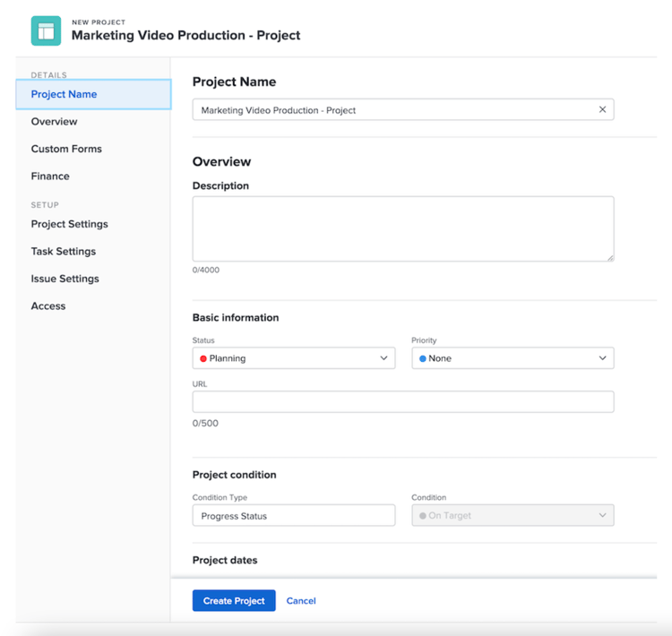Click the teal project template icon
Screen dimensions: 672x636
[x=46, y=30]
